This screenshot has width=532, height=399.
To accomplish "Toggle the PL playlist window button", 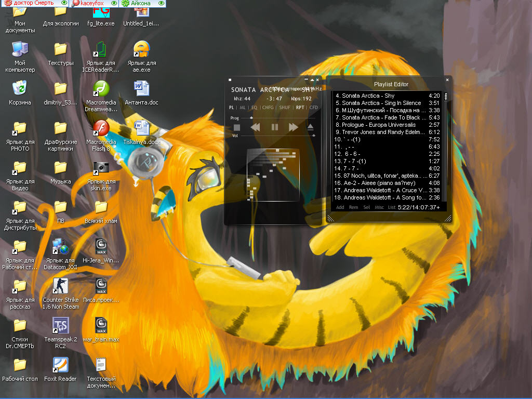I will [231, 108].
